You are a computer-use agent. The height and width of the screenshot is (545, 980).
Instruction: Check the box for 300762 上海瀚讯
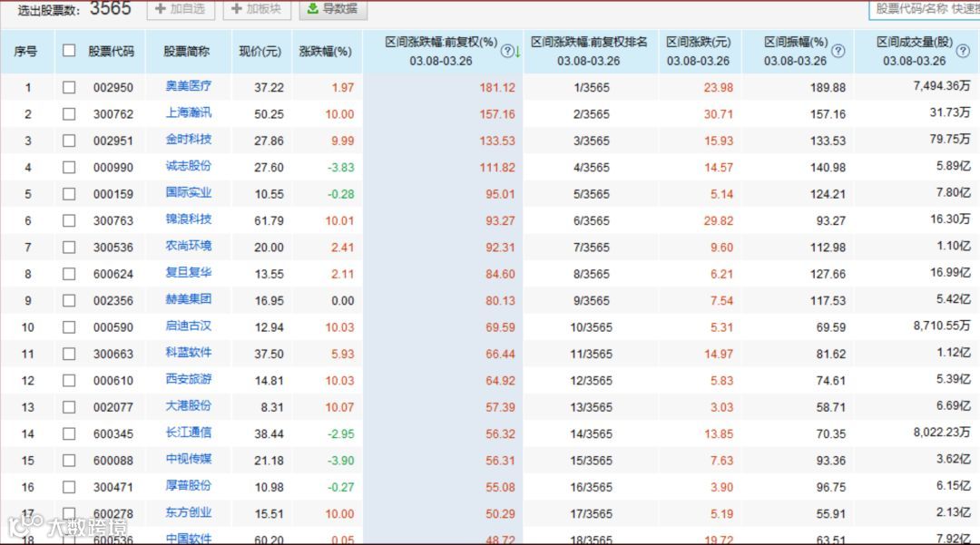[x=69, y=114]
